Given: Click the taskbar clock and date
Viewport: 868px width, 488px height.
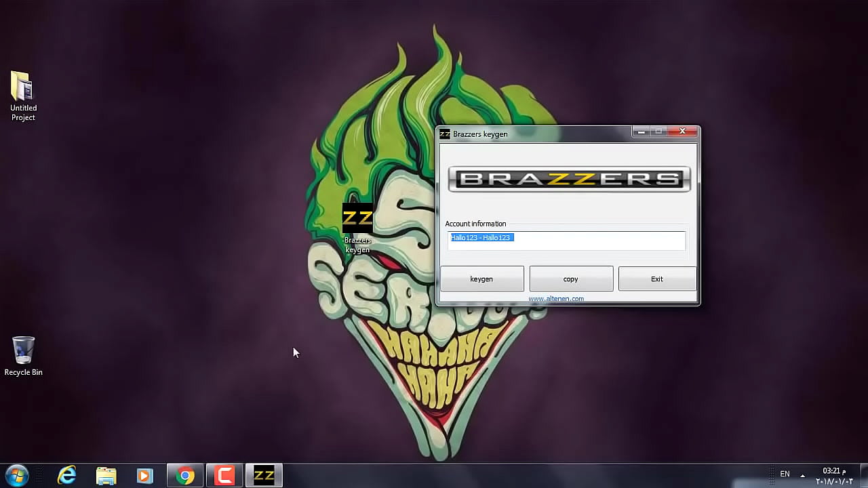Looking at the screenshot, I should 834,476.
